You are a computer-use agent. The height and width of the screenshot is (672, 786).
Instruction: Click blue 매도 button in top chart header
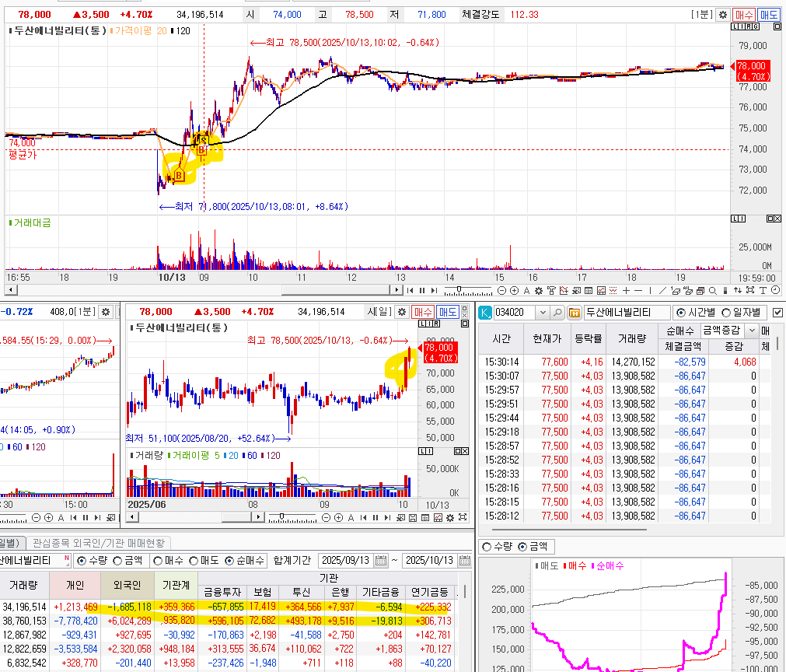tap(768, 15)
